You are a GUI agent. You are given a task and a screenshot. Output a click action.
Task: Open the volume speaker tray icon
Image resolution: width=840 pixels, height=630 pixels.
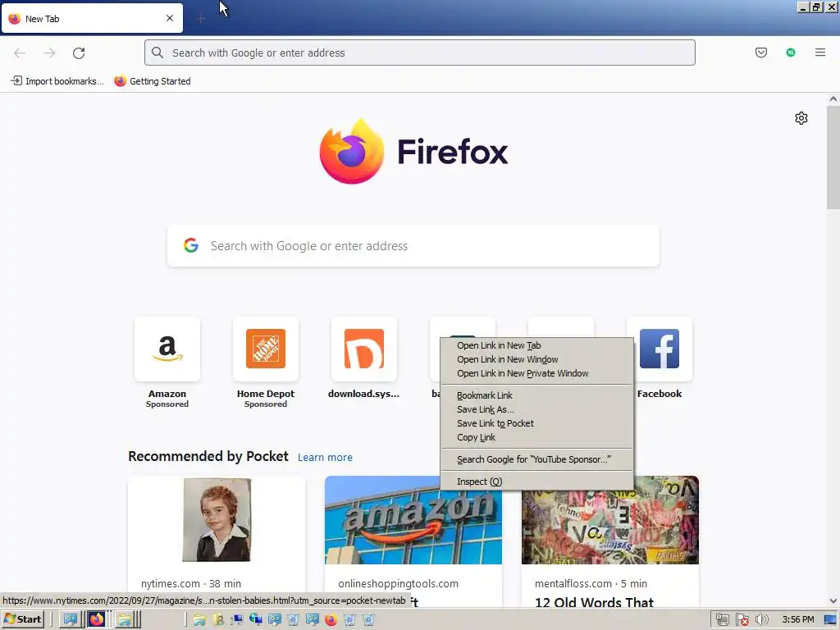tap(761, 620)
